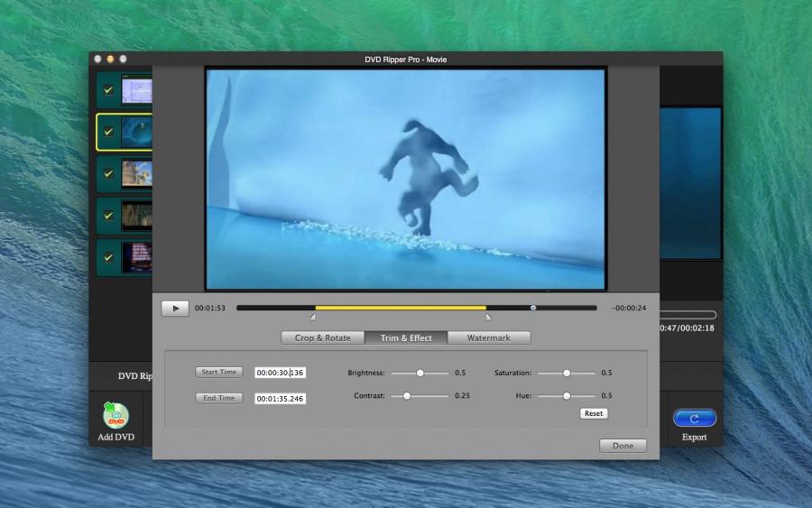
Task: Click the trim start marker
Action: pyautogui.click(x=313, y=317)
